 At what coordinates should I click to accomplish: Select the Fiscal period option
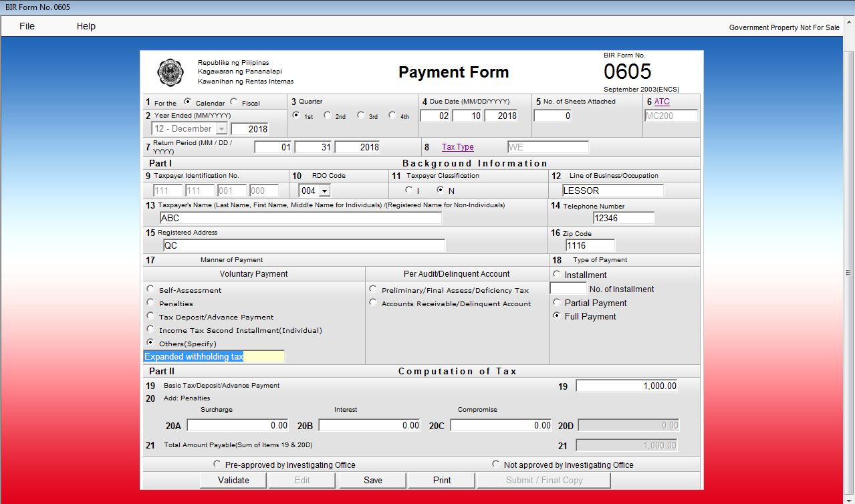[233, 102]
